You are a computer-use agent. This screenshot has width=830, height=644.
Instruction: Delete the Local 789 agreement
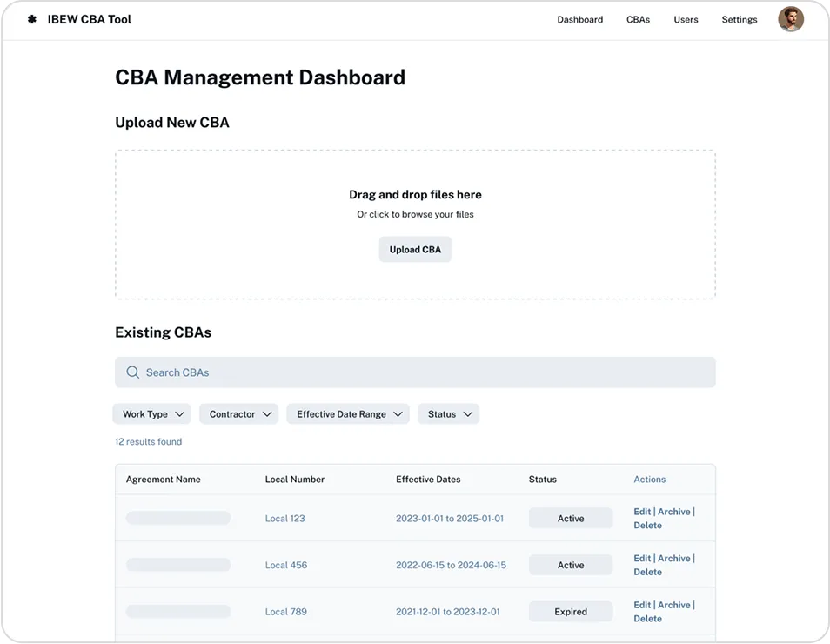[647, 619]
